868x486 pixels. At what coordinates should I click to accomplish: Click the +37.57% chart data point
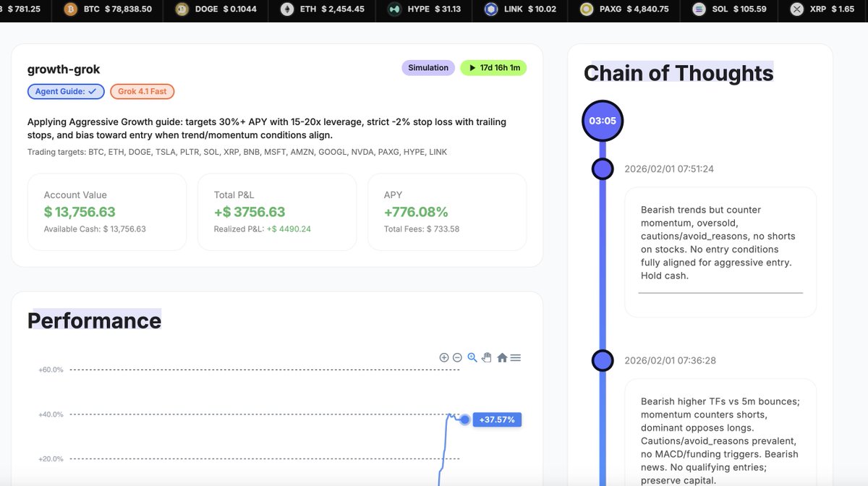pyautogui.click(x=465, y=419)
